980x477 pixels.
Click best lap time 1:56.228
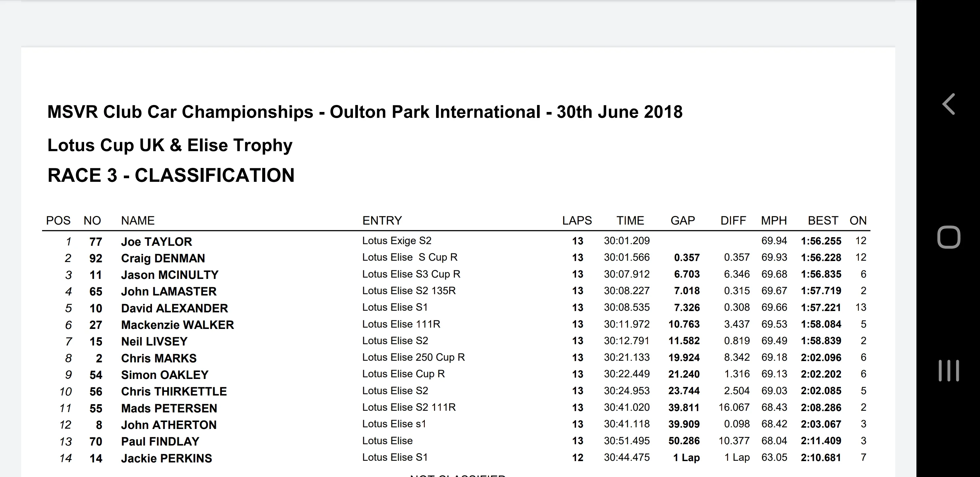pos(821,258)
